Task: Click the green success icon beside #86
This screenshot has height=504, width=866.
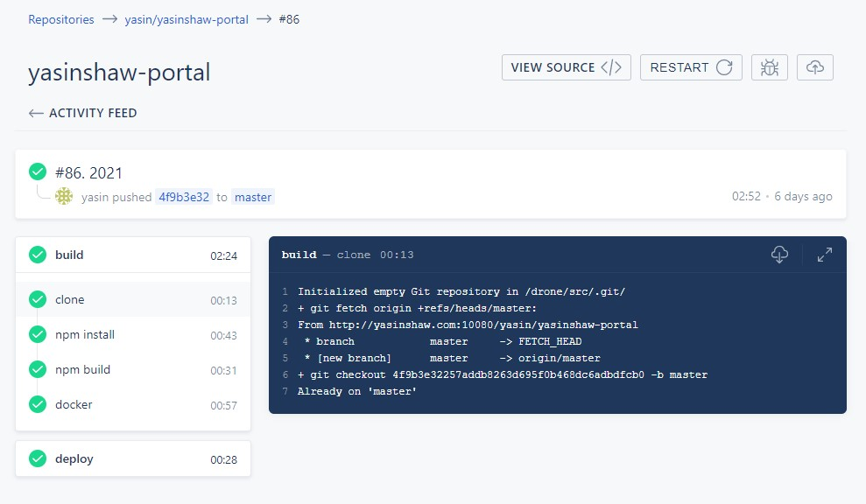Action: tap(38, 172)
